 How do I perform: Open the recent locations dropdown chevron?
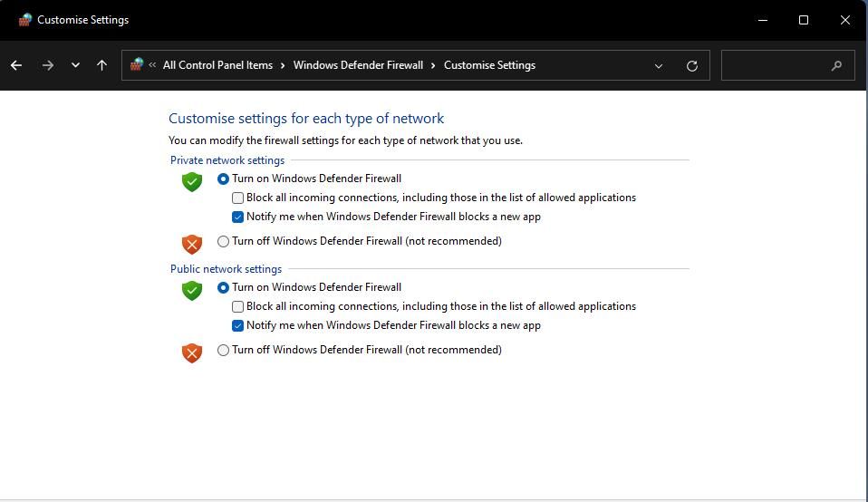(x=75, y=65)
